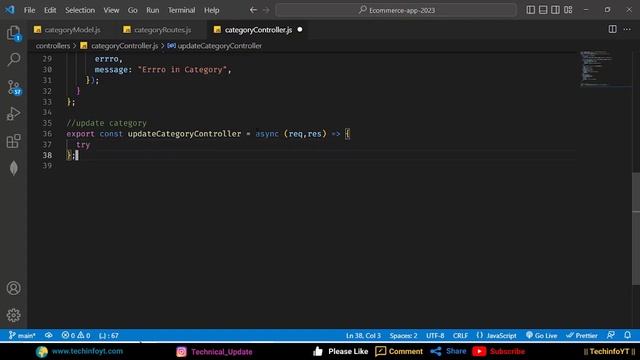Open notifications bell in status bar
This screenshot has height=360, width=640.
coord(627,336)
